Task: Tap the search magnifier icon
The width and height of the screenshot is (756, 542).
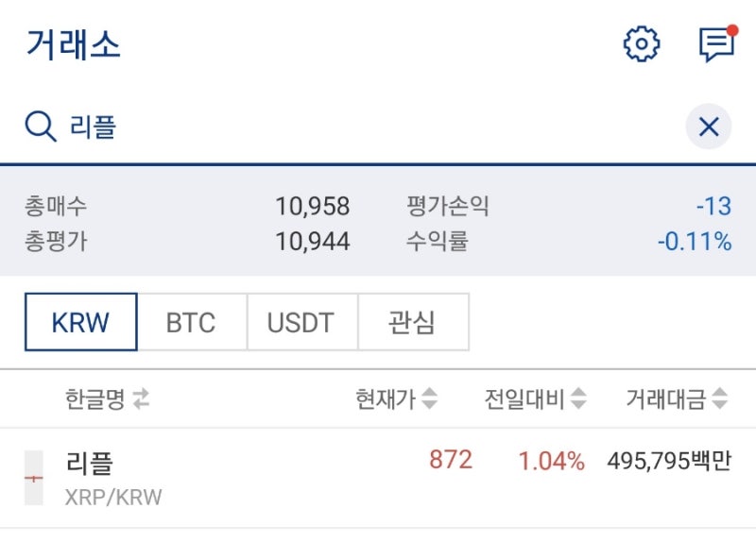Action: coord(41,127)
